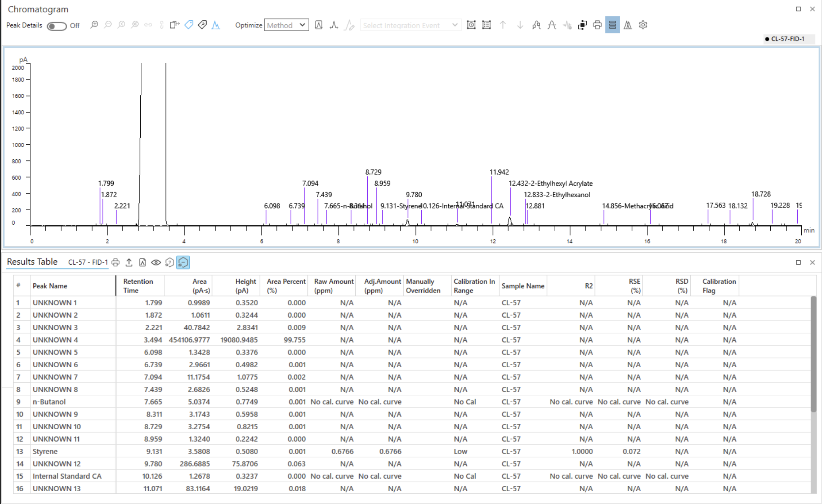
Task: Toggle the stacked rows view icon
Action: click(612, 25)
